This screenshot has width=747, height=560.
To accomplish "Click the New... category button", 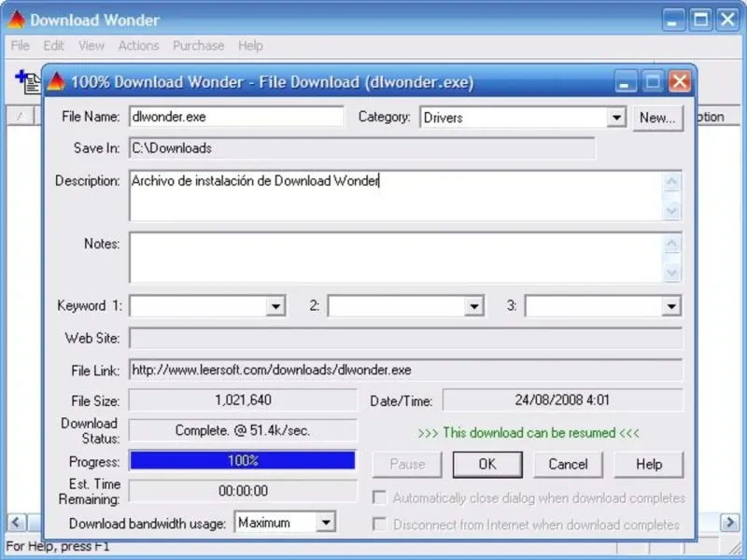I will click(657, 118).
